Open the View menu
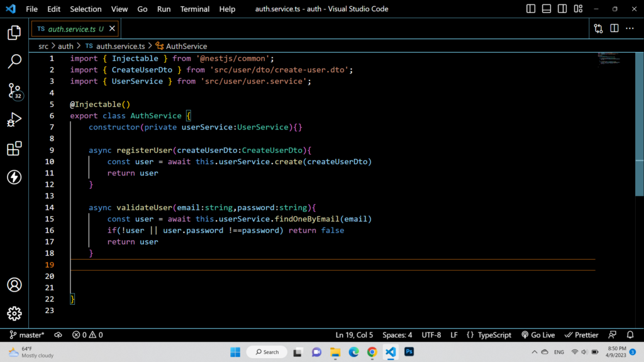 tap(119, 9)
